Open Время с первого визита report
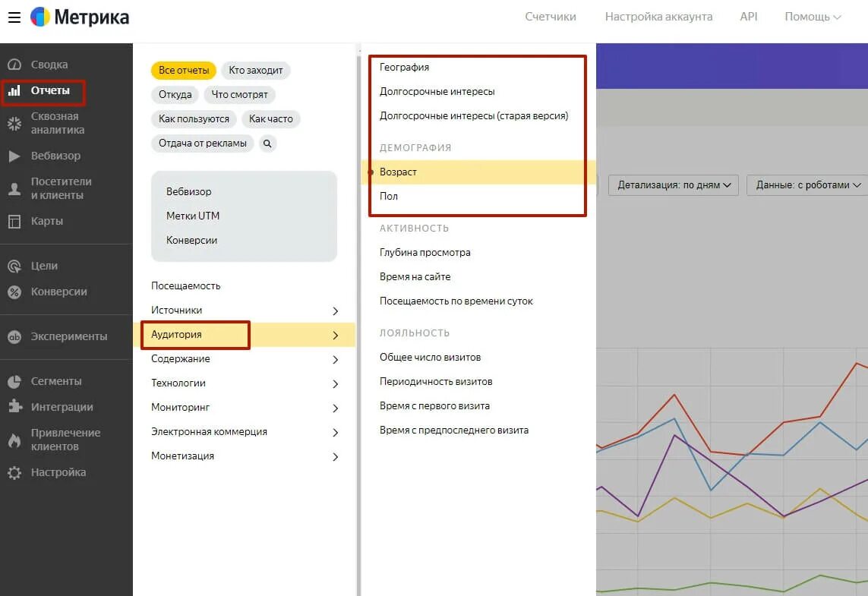This screenshot has height=596, width=868. pyautogui.click(x=434, y=405)
